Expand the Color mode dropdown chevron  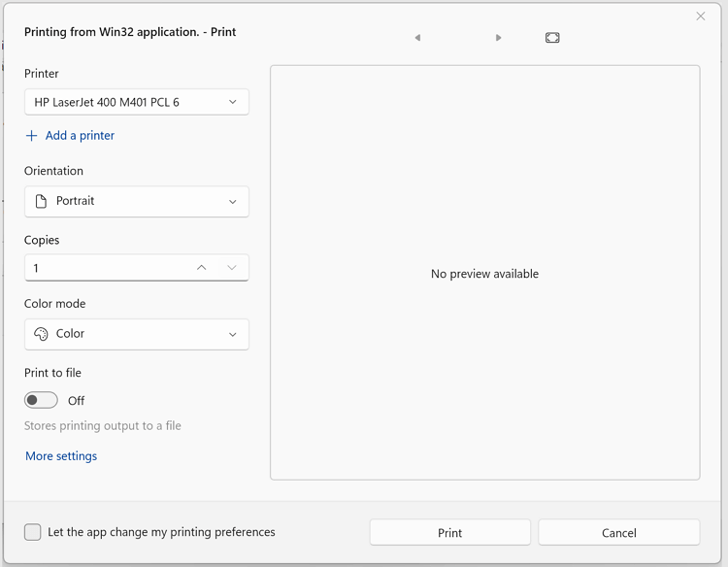point(232,334)
